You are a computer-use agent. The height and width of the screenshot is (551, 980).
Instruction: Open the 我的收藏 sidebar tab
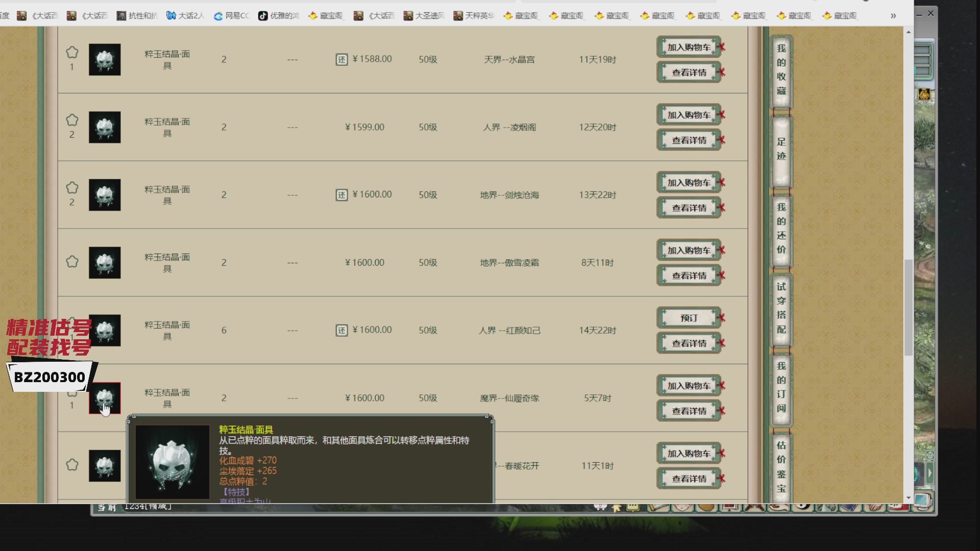[x=781, y=70]
